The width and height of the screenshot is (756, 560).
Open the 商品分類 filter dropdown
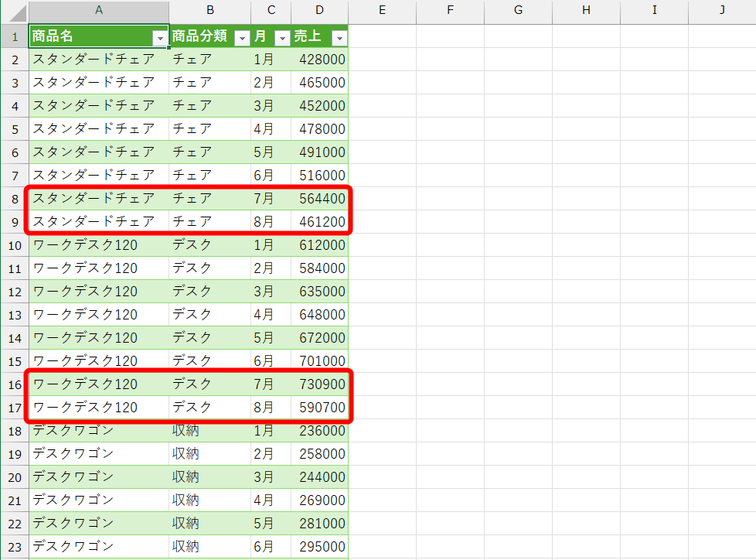(x=242, y=38)
